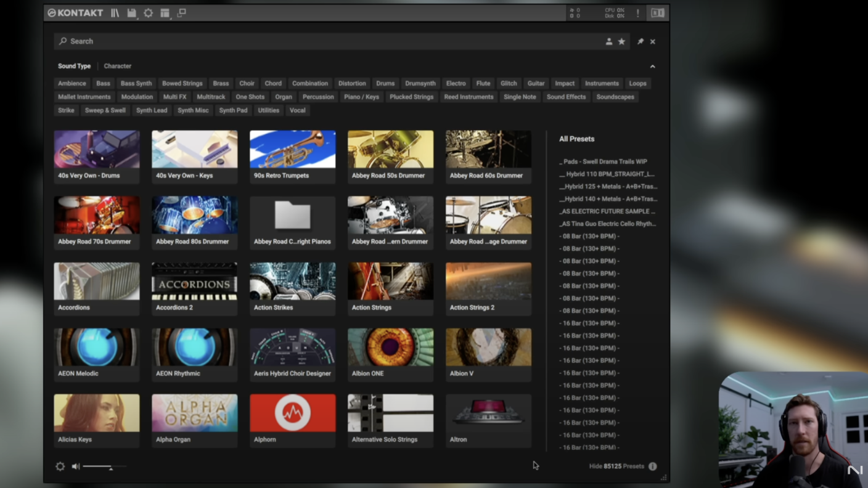
Task: Click the exclamation panic icon
Action: [x=638, y=13]
